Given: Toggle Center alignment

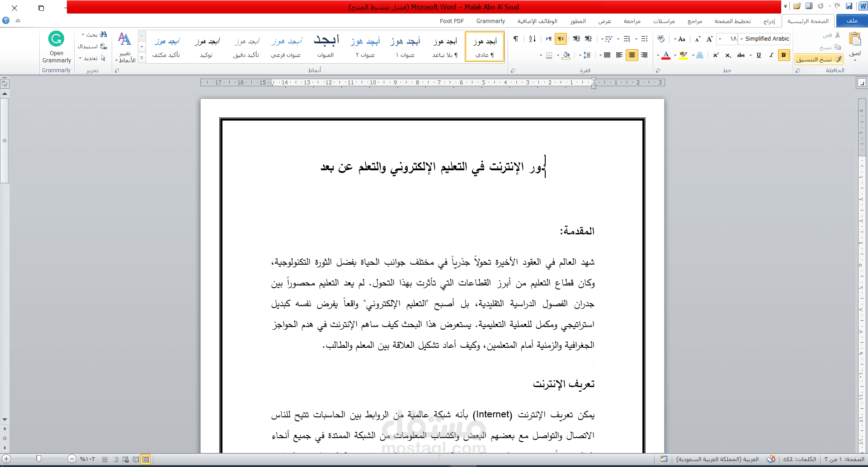Looking at the screenshot, I should pos(632,55).
